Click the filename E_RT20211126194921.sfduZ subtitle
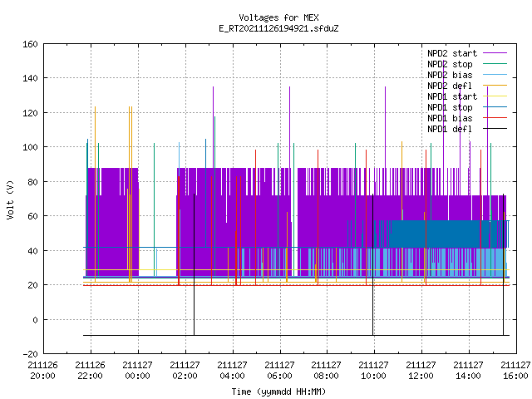Screen dimensions: 532x399 click(x=278, y=28)
